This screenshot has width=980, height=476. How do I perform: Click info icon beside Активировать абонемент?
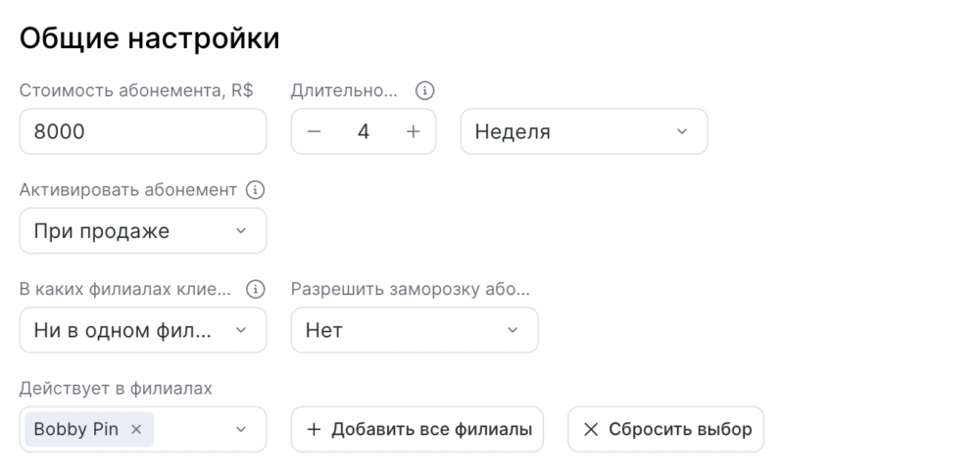pyautogui.click(x=255, y=190)
